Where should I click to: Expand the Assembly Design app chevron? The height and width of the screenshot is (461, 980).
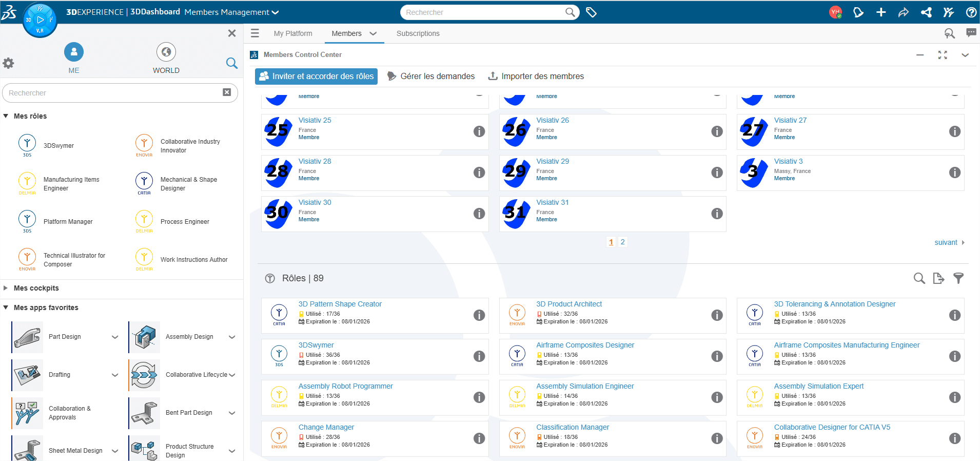tap(232, 337)
